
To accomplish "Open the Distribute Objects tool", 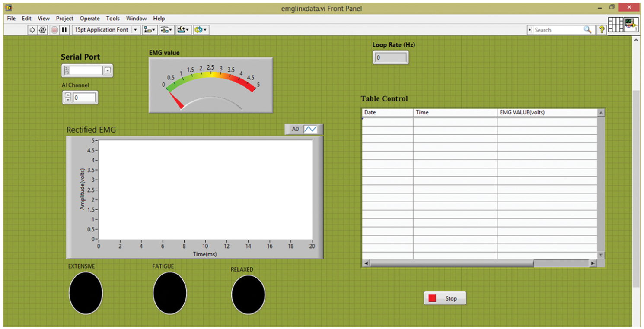I will click(166, 30).
